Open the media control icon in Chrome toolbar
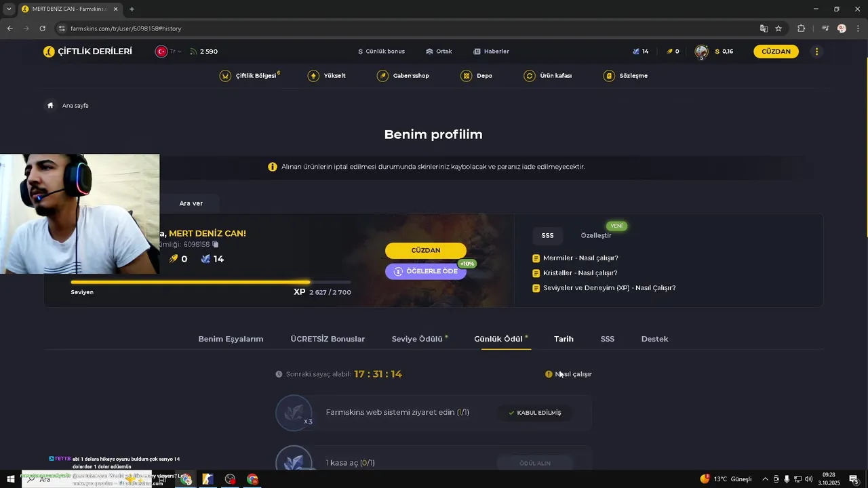868x488 pixels. click(825, 28)
